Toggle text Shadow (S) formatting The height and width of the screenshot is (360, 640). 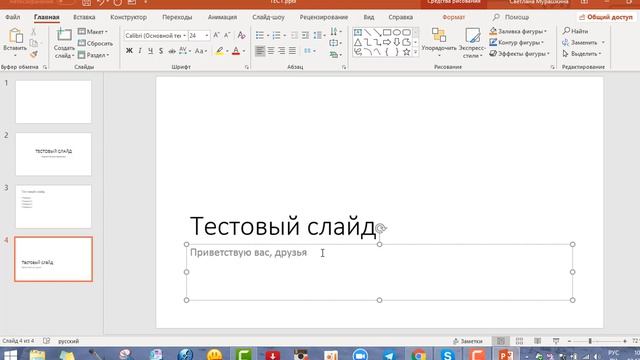click(x=161, y=51)
